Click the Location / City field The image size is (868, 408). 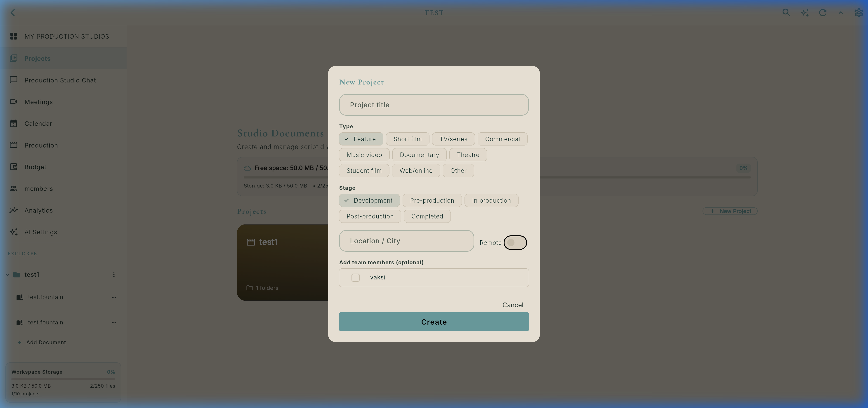[406, 241]
